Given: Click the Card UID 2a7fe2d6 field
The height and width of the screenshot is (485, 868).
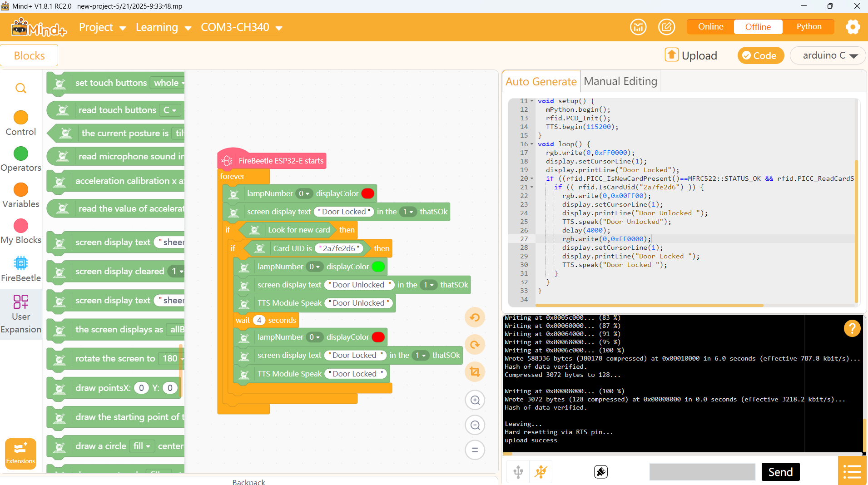Looking at the screenshot, I should coord(339,248).
